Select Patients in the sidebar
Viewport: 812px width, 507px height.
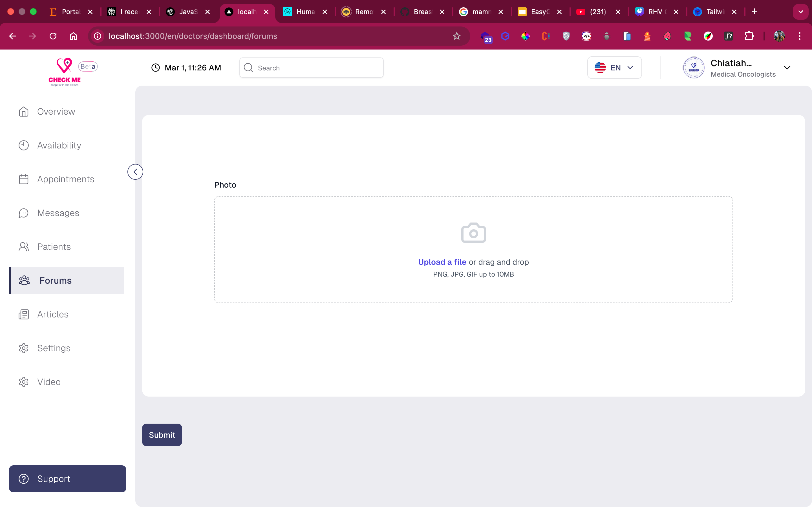pos(54,247)
